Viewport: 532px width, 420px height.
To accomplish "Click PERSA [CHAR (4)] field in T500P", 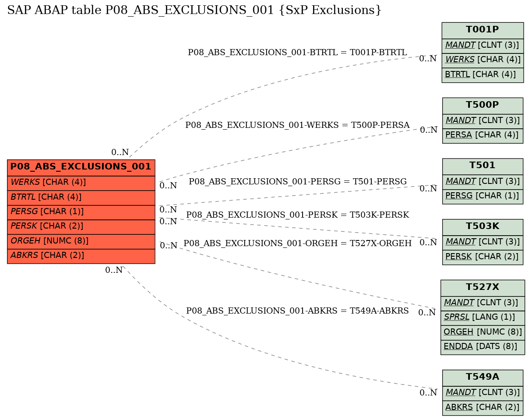I will (x=483, y=136).
